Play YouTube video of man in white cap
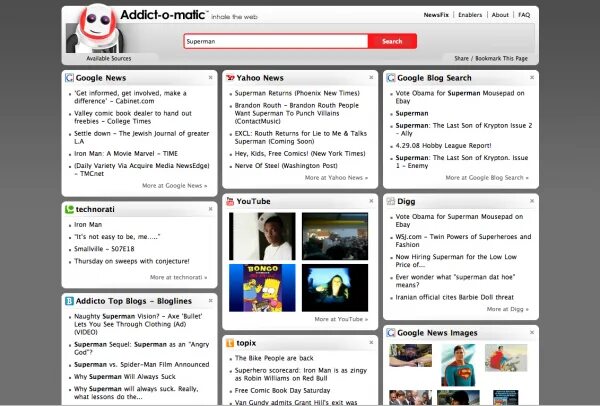600x406 pixels. coord(262,236)
